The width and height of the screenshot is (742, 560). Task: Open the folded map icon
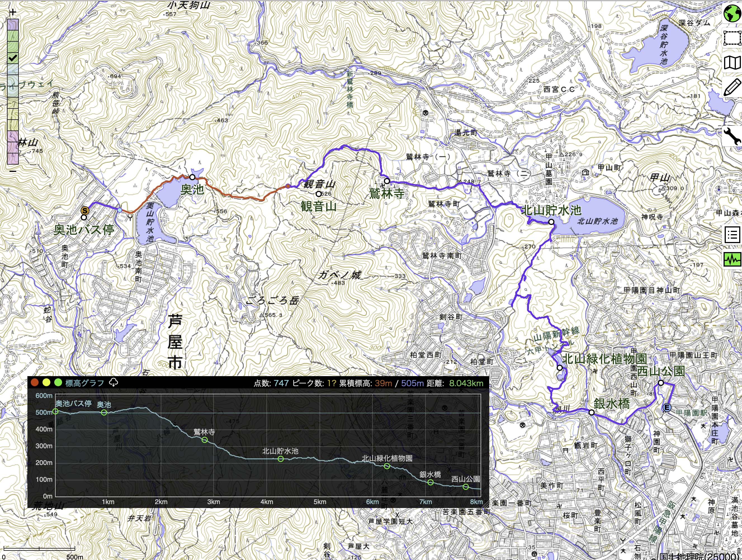[732, 62]
